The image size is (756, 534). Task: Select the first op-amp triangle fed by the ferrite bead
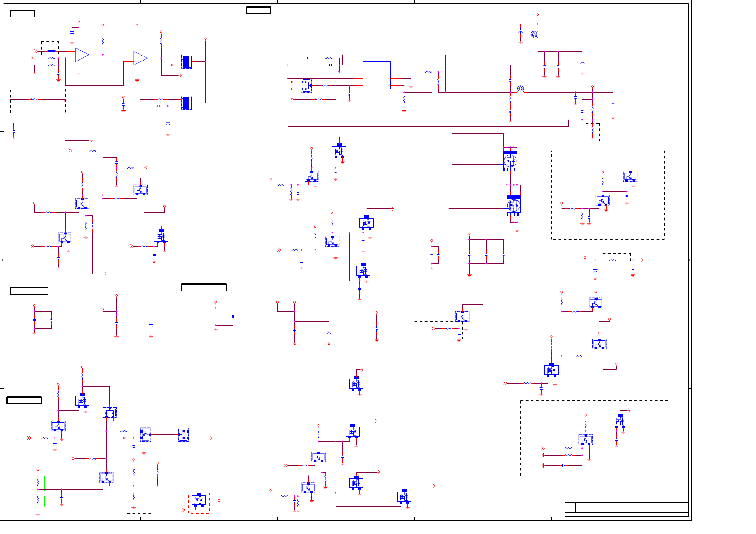click(x=82, y=55)
